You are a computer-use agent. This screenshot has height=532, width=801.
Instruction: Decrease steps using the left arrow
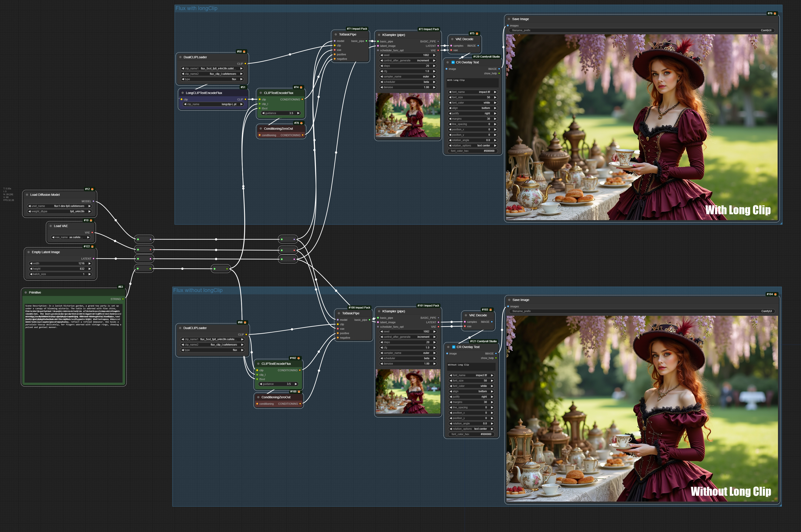(x=382, y=66)
